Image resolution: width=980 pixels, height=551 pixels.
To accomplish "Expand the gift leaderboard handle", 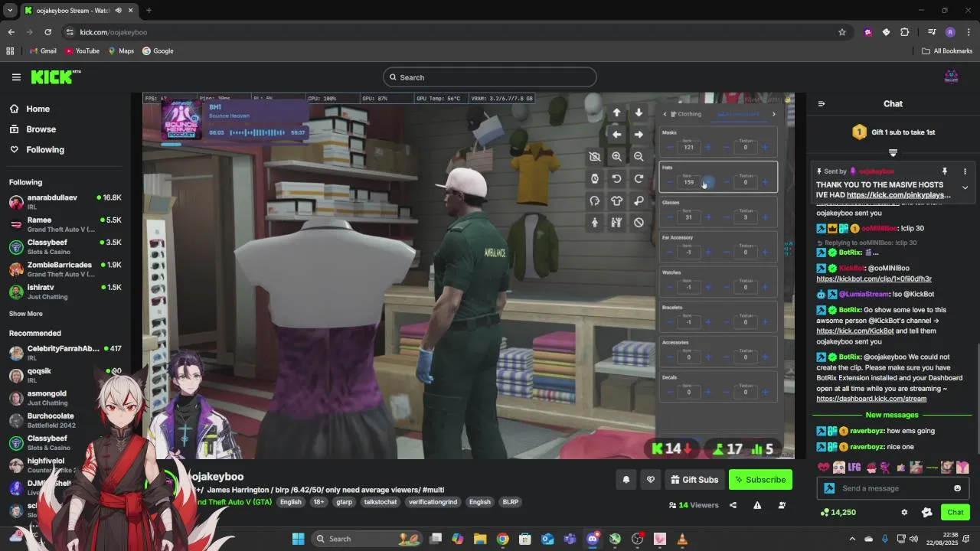I will [x=893, y=152].
